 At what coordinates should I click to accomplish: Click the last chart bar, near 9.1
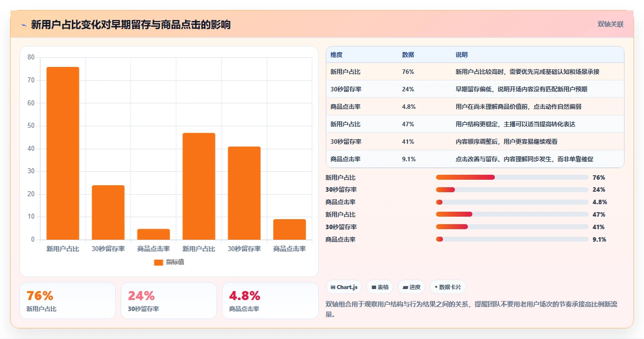point(290,229)
